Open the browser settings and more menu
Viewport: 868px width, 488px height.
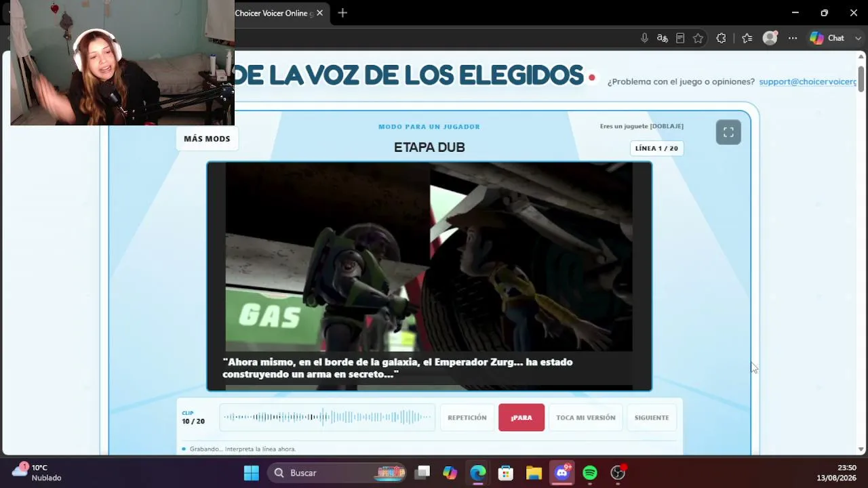792,38
